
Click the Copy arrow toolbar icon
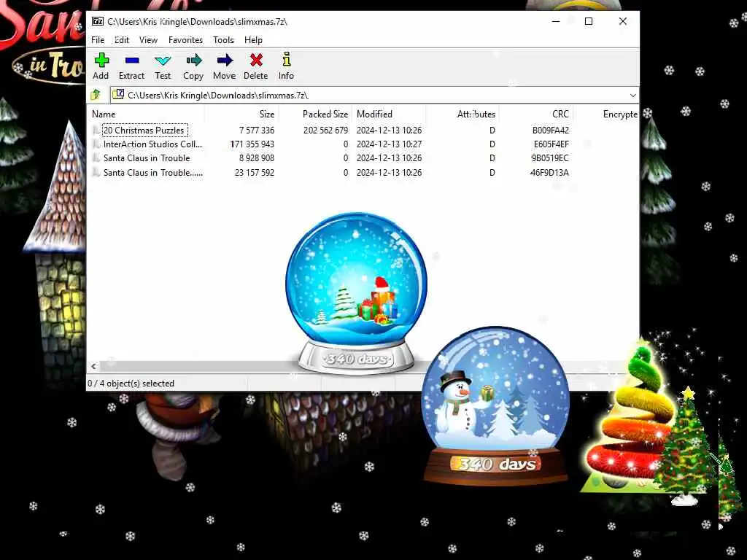[x=194, y=60]
